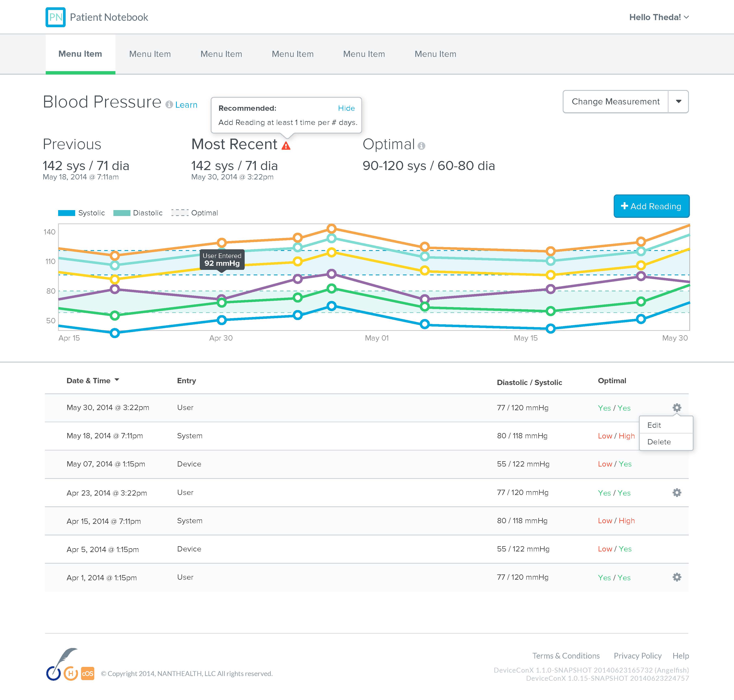
Task: Click the red warning triangle beside Most Recent
Action: point(286,145)
